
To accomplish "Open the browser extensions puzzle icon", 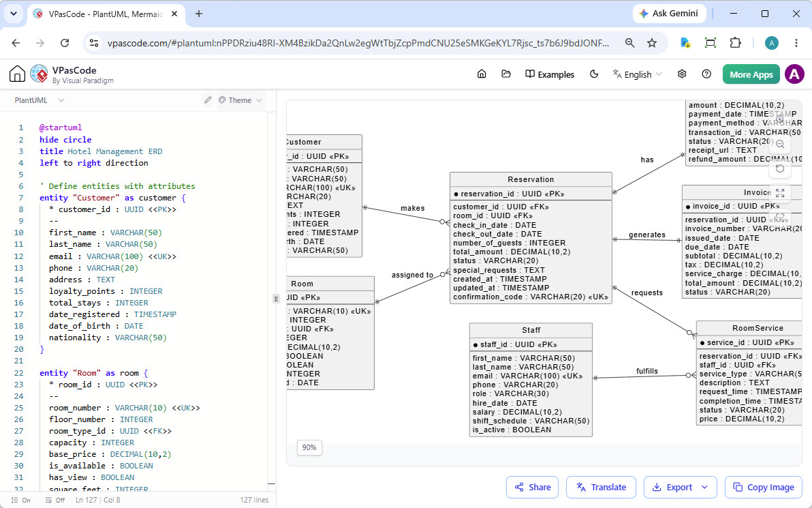I will [735, 43].
